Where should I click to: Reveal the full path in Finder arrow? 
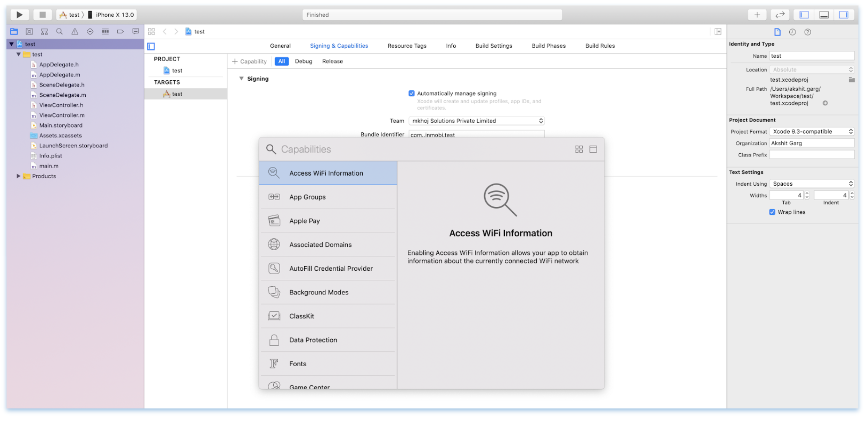point(825,103)
